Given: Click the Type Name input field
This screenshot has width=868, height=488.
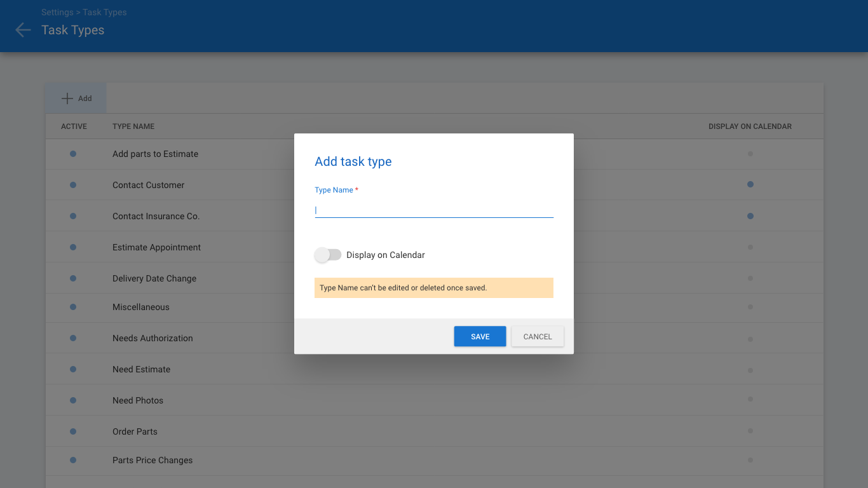Looking at the screenshot, I should pyautogui.click(x=433, y=210).
